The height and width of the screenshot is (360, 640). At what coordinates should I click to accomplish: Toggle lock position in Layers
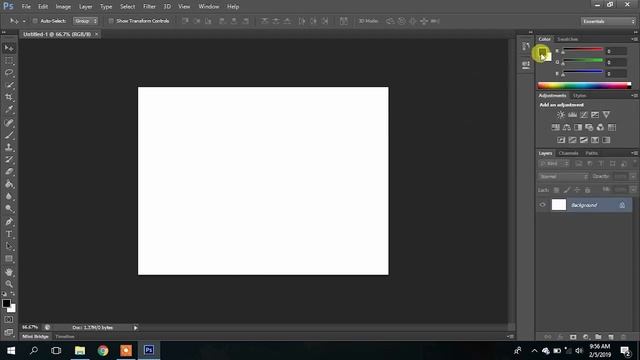point(577,190)
